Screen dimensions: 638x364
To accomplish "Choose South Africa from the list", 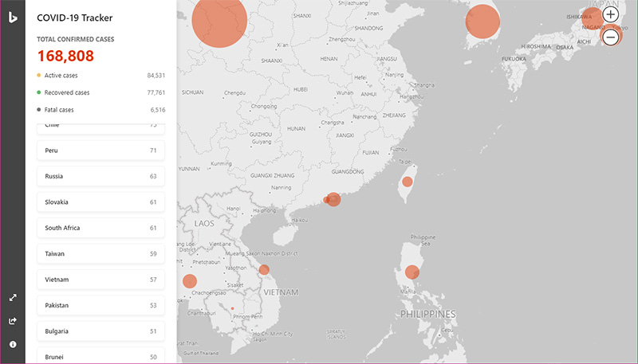I will (100, 228).
